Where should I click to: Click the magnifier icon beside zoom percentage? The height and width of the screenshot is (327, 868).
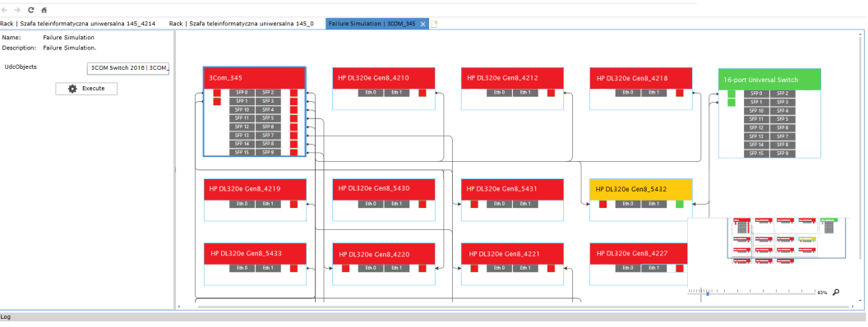(836, 292)
